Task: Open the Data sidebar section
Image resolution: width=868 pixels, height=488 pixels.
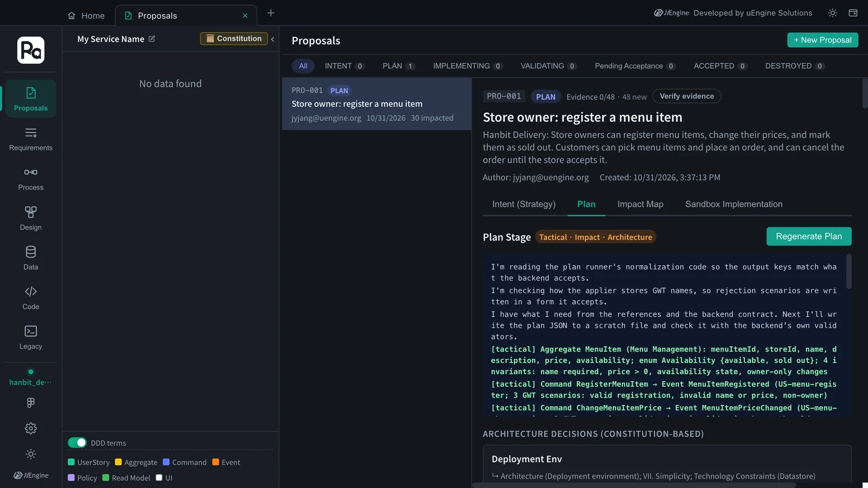Action: [x=31, y=258]
